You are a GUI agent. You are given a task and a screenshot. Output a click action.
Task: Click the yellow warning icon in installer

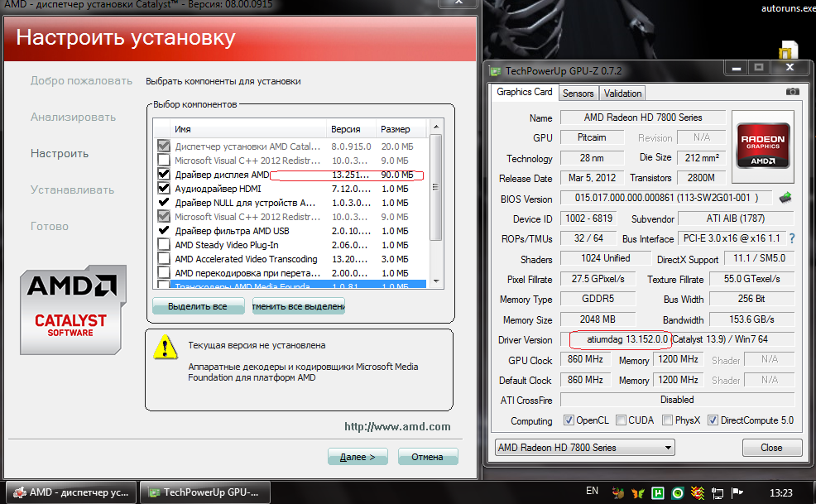pos(166,348)
